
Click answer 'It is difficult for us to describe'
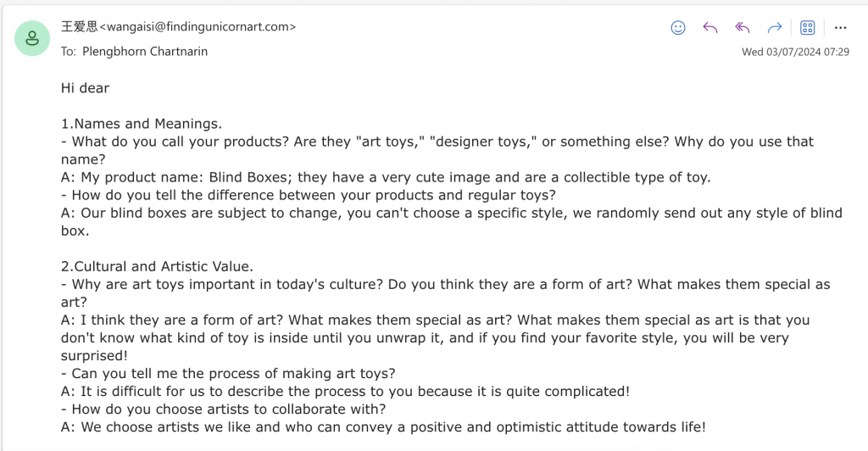pyautogui.click(x=346, y=392)
